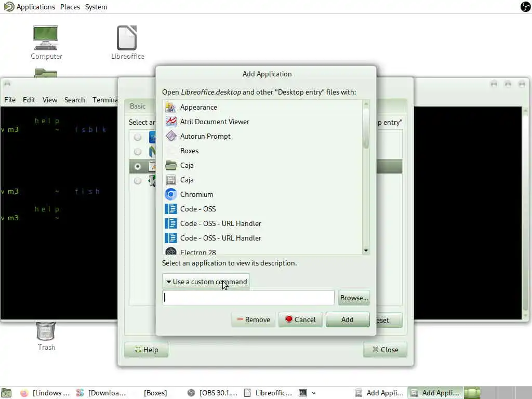The image size is (532, 399).
Task: Switch to the OBS 30.1 taskbar item
Action: pos(212,393)
